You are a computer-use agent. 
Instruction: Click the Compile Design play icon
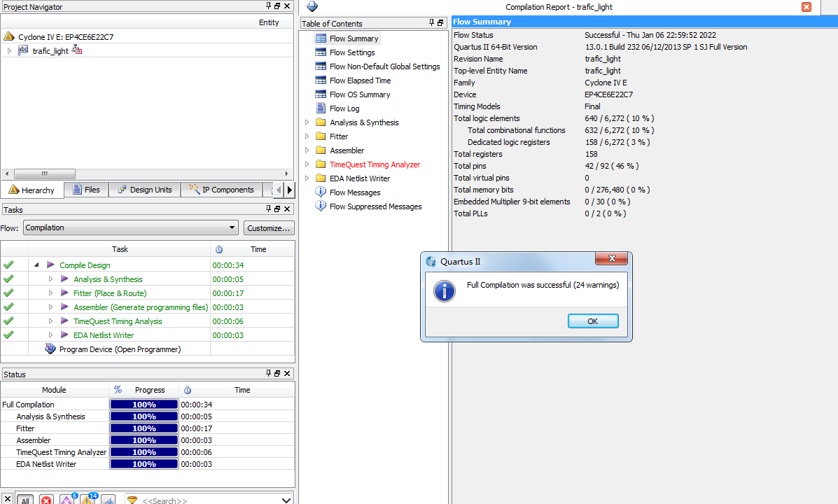(50, 265)
